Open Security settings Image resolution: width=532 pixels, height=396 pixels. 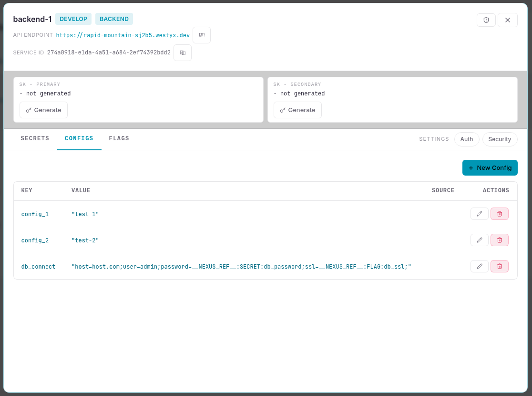click(x=500, y=139)
